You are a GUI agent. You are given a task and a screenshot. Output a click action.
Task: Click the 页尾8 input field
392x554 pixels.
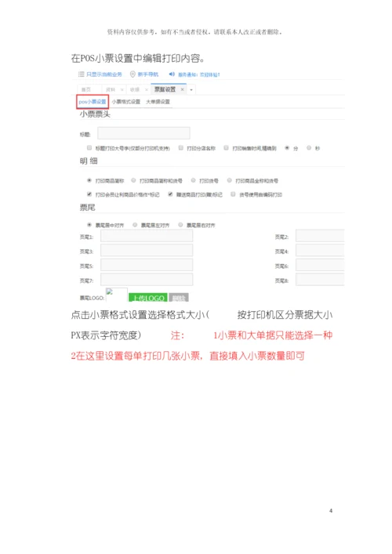pyautogui.click(x=320, y=280)
